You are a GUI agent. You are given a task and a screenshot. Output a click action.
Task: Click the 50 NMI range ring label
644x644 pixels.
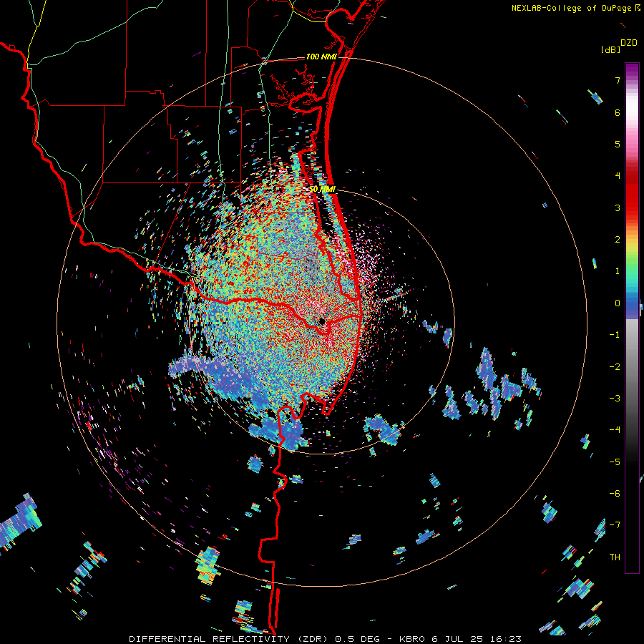point(323,190)
